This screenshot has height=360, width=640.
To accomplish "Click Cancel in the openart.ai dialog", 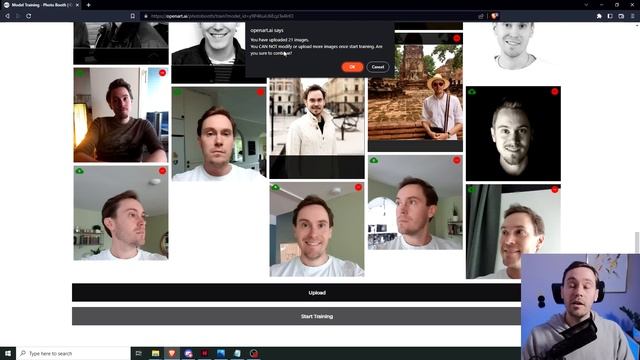I will click(378, 67).
